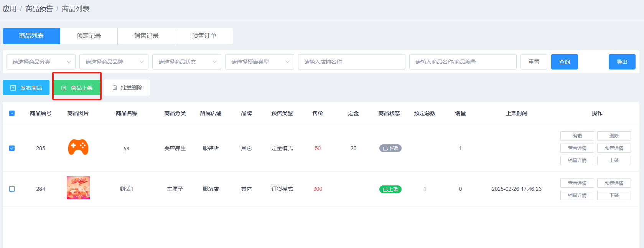Switch to the 预定记录 tab
Screen dimensions: 644x248
tap(89, 36)
